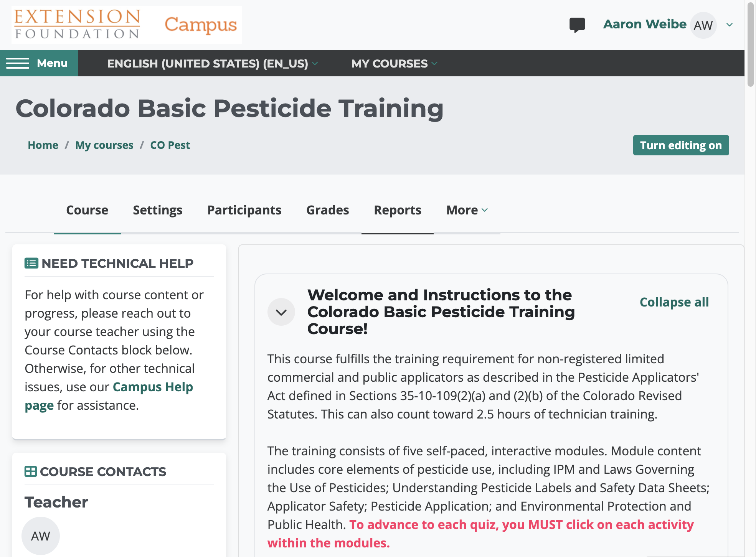
Task: Select the Reports tab
Action: (x=398, y=210)
